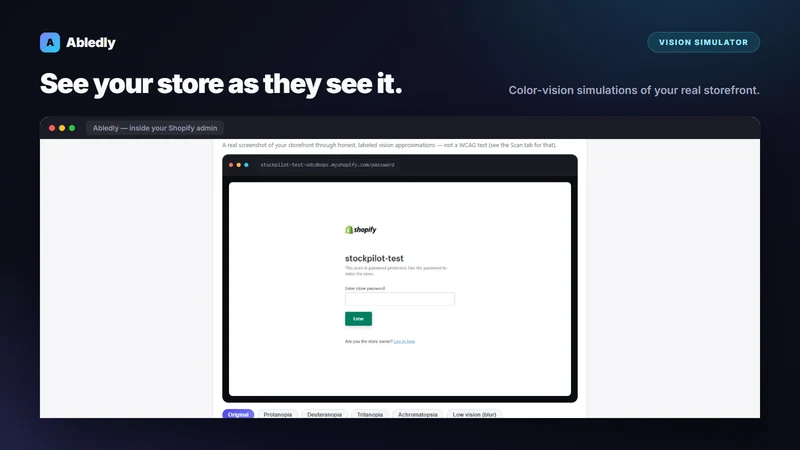This screenshot has width=800, height=450.
Task: Click the 'A real screenshot of your storefront' description text
Action: [x=389, y=145]
